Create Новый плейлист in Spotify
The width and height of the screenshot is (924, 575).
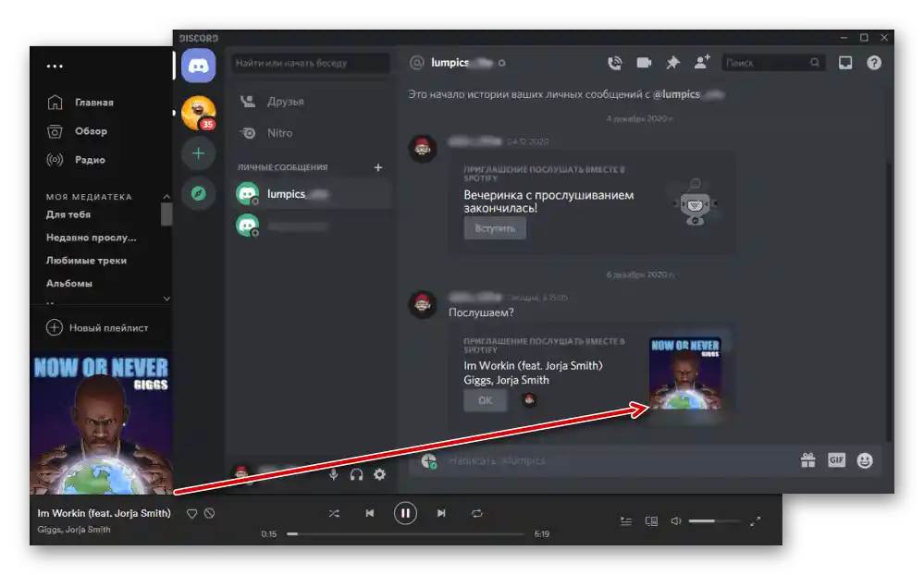tap(97, 327)
